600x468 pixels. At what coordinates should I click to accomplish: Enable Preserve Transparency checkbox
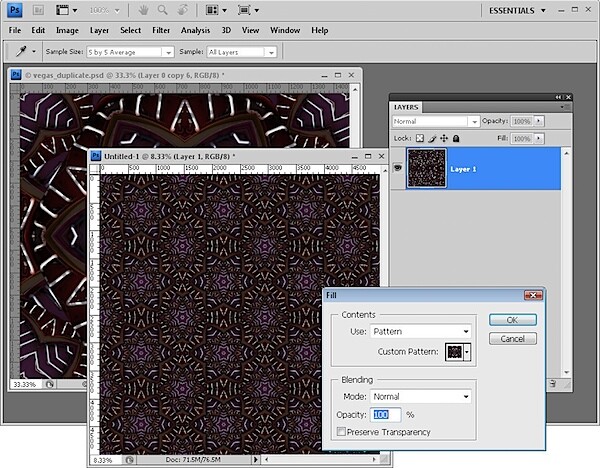(341, 431)
